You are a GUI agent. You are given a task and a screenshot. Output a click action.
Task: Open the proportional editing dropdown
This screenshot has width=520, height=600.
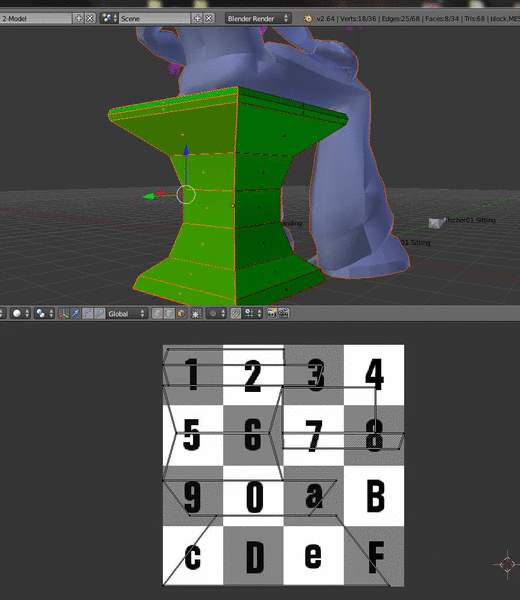[x=217, y=314]
